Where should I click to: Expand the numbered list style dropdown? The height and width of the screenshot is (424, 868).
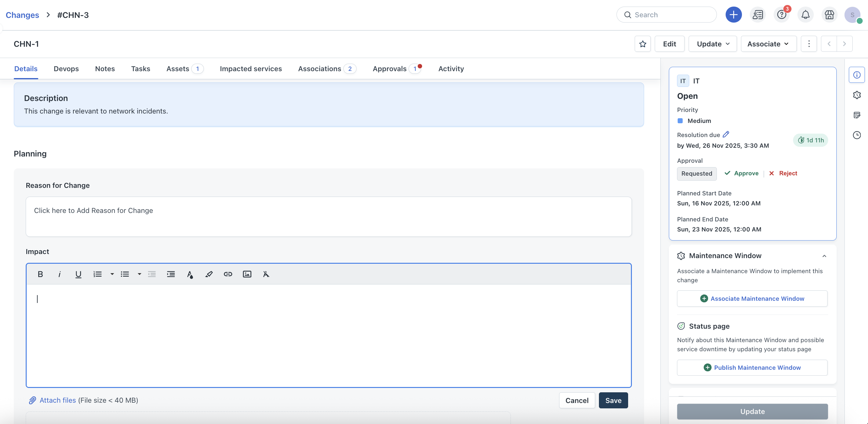[112, 274]
